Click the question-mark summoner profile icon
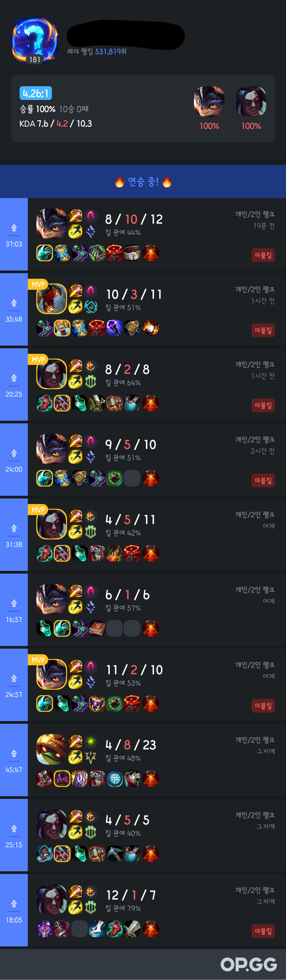The image size is (286, 980). 35,40
